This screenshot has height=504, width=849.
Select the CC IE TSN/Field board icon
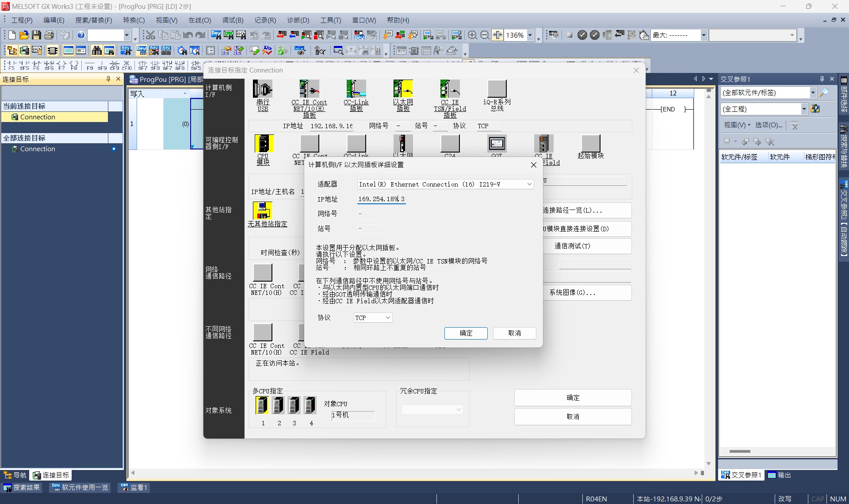[x=450, y=89]
